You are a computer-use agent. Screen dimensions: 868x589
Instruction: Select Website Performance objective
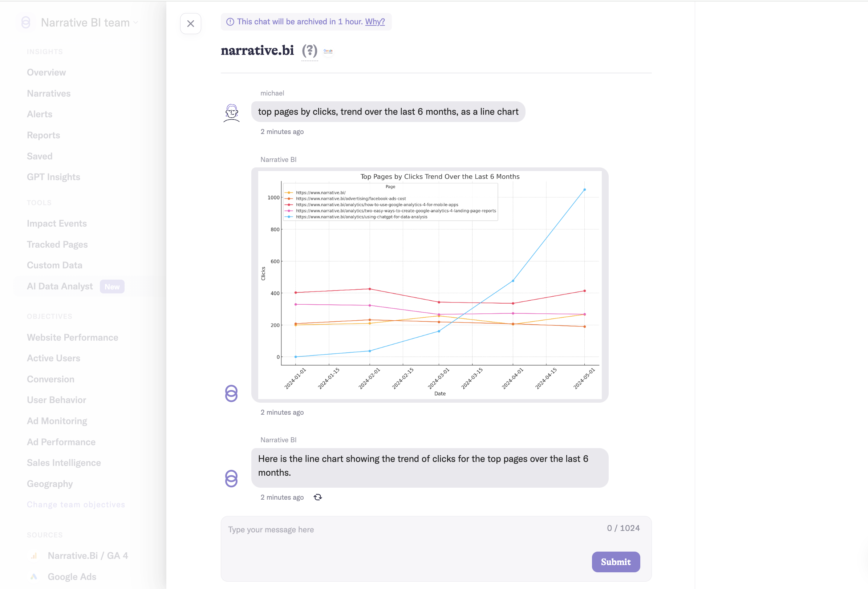73,337
